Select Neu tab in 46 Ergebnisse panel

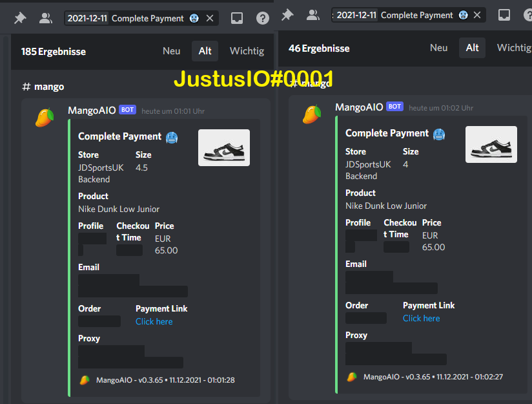coord(438,48)
